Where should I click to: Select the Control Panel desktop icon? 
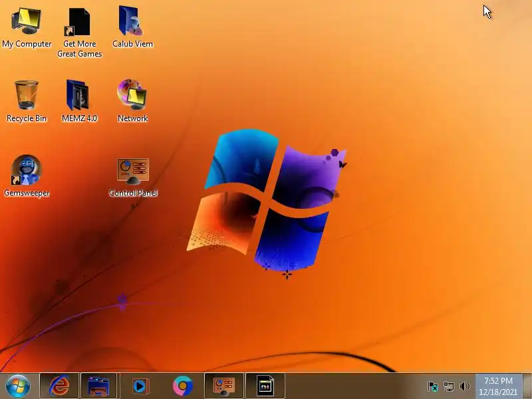tap(133, 177)
